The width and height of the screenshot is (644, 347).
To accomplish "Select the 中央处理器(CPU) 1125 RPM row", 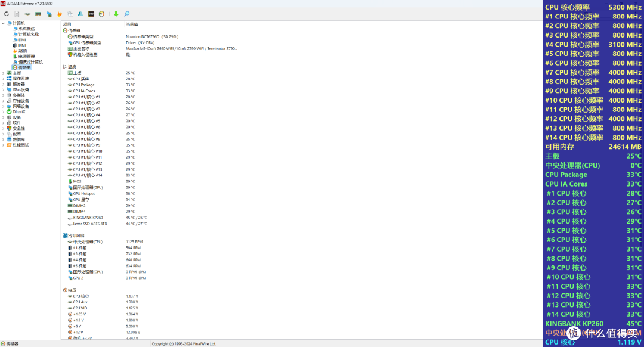I will [105, 242].
